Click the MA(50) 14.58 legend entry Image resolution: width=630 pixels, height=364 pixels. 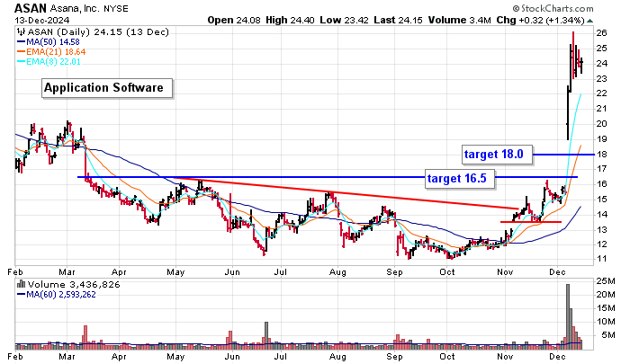click(49, 41)
